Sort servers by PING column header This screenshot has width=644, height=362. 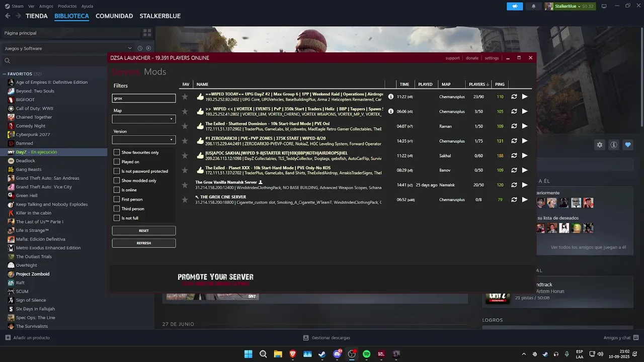click(x=500, y=84)
